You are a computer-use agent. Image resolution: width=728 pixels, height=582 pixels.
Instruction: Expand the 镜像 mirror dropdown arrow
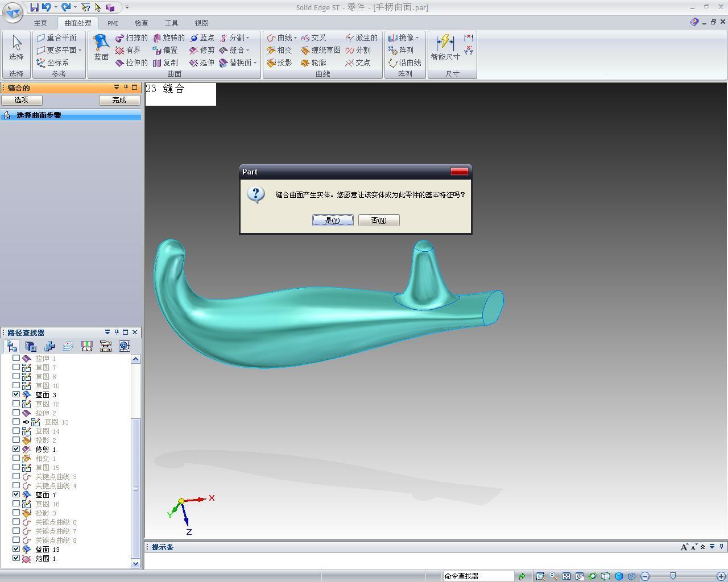tap(417, 38)
